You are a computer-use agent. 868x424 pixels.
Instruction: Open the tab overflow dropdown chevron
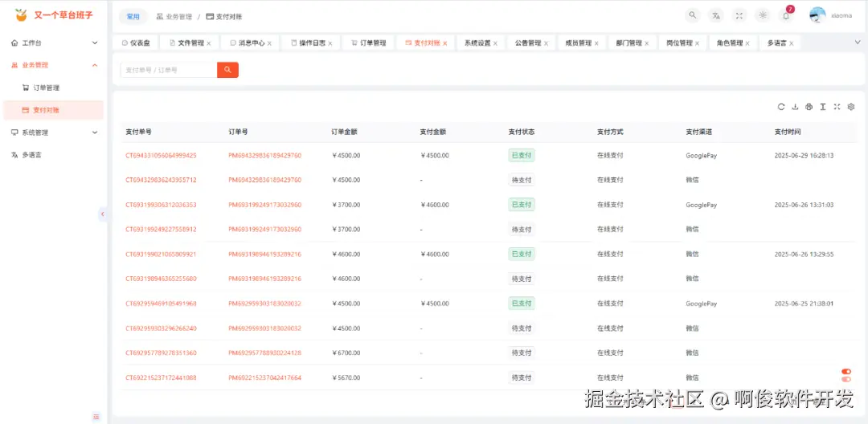click(x=858, y=42)
